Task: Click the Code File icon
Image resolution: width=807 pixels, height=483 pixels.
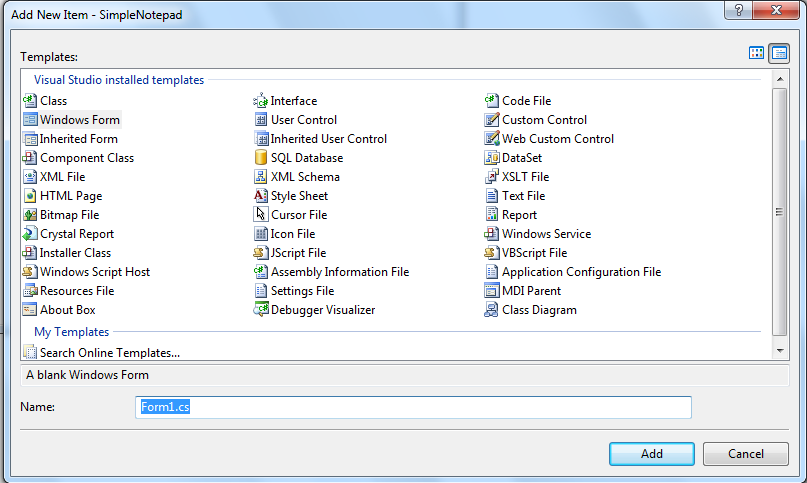Action: click(492, 100)
